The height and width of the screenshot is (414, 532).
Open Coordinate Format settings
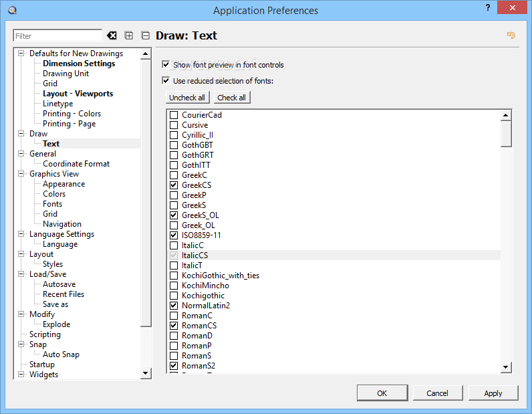[76, 164]
